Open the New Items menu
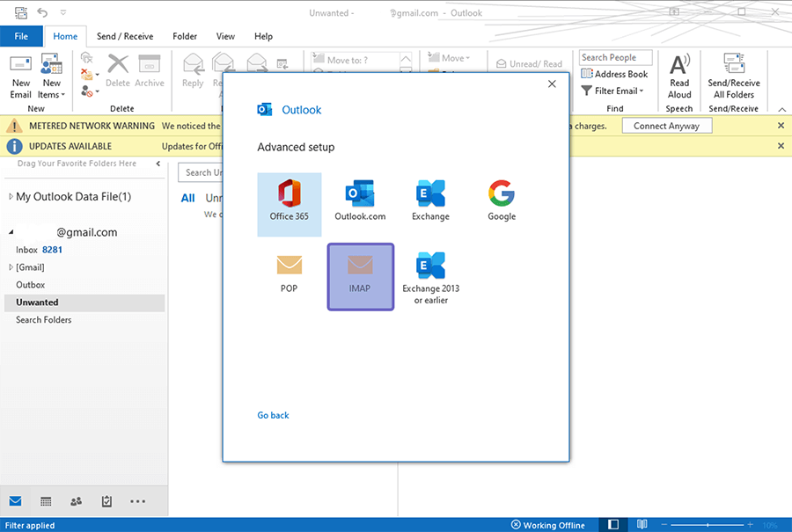 click(x=52, y=77)
